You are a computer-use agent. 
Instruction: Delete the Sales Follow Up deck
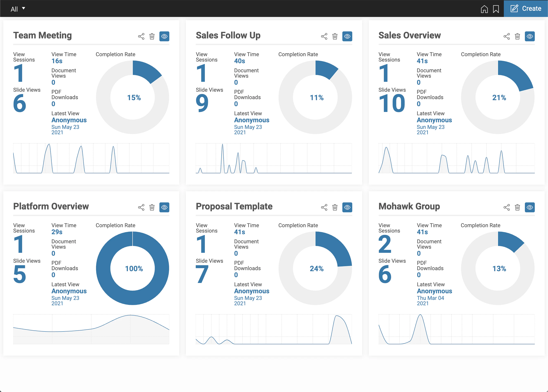tap(335, 36)
